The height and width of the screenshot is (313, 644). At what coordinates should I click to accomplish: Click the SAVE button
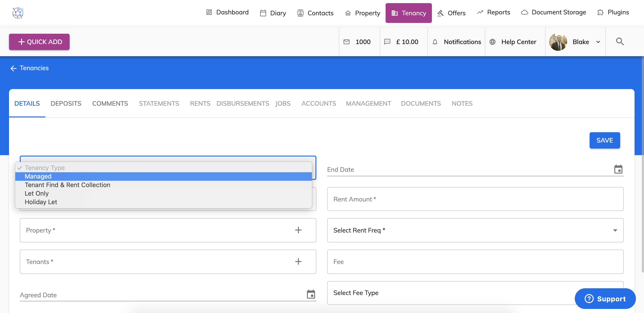604,140
